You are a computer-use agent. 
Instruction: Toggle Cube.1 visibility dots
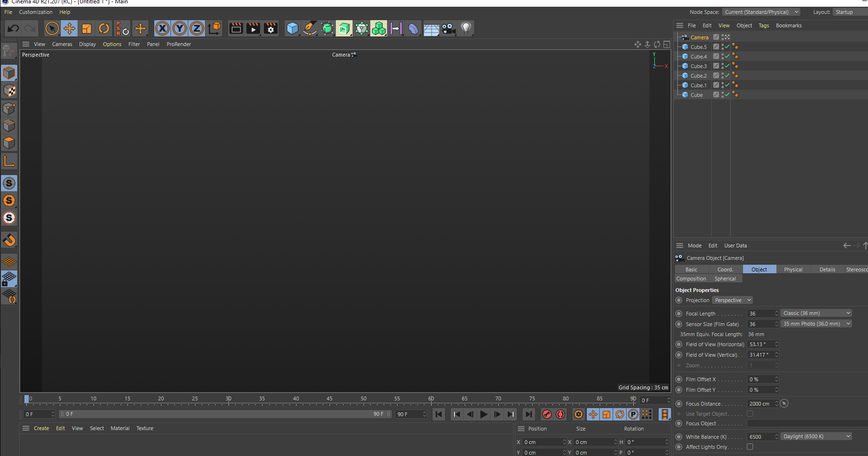pos(722,85)
